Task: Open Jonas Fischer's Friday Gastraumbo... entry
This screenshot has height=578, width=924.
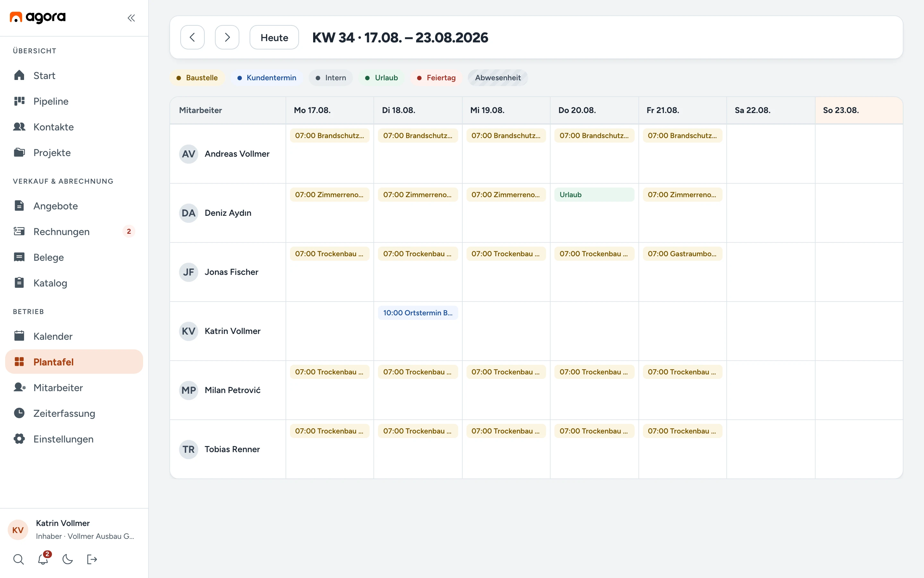Action: [682, 253]
